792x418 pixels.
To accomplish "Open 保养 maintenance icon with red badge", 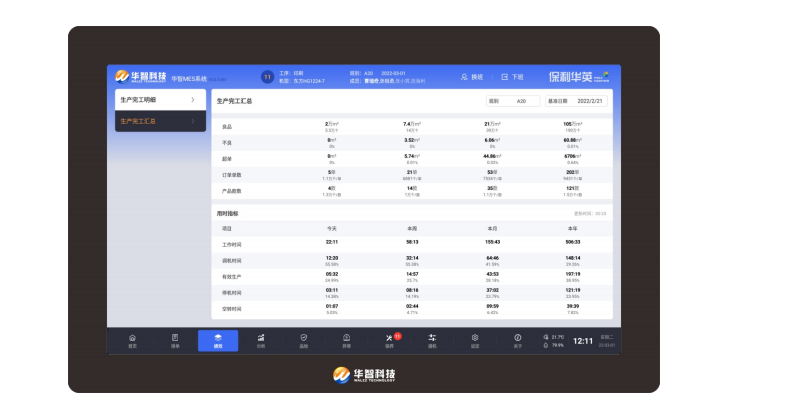I will tap(390, 340).
